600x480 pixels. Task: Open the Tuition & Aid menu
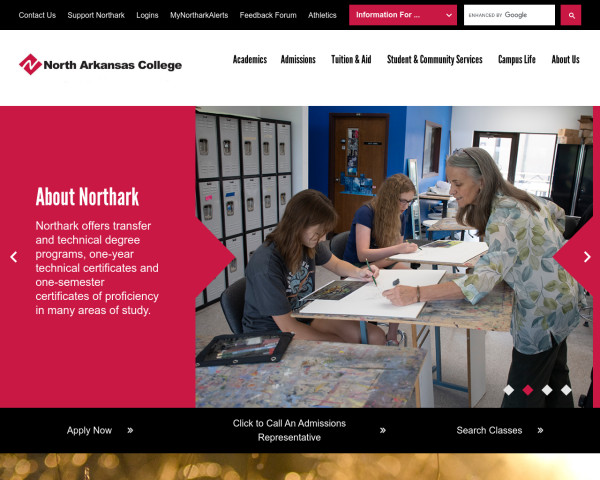(351, 59)
